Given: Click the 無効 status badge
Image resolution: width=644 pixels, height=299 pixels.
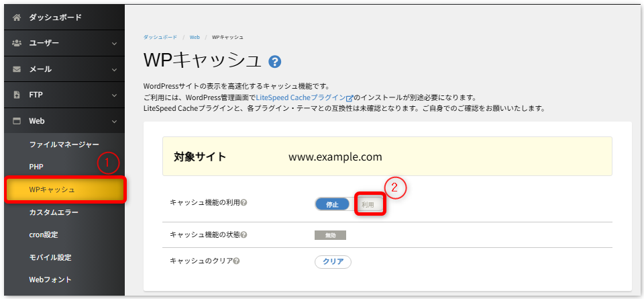Looking at the screenshot, I should pos(330,235).
